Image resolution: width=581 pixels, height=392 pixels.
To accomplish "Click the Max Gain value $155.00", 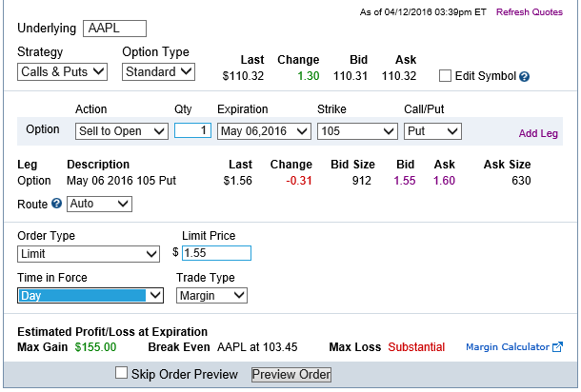I will click(95, 347).
